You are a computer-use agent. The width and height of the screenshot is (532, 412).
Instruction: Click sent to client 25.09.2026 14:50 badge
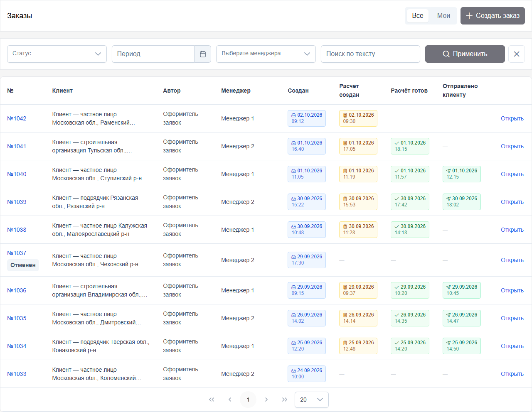click(x=462, y=346)
